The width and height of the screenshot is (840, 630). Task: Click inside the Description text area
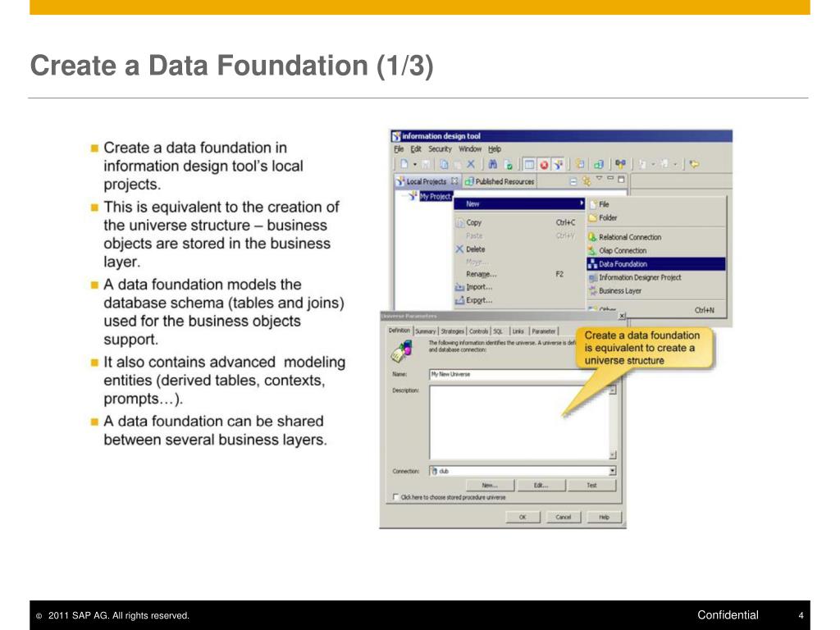coord(519,422)
